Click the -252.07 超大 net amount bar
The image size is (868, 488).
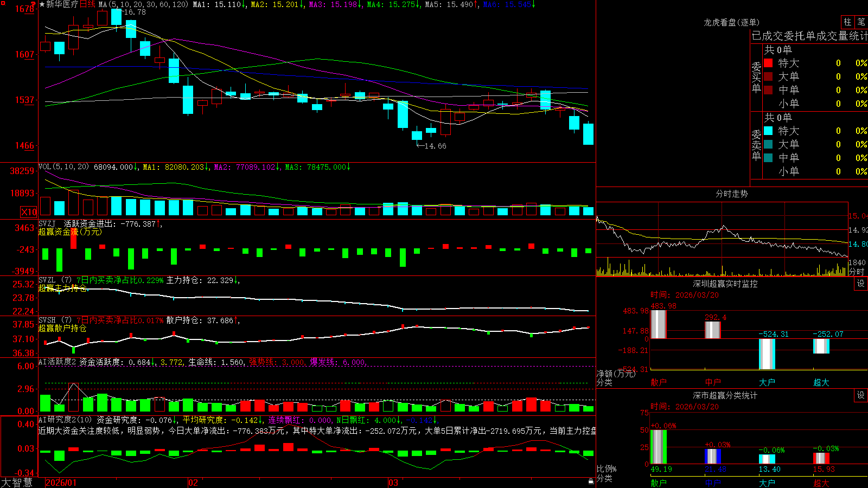click(x=821, y=346)
